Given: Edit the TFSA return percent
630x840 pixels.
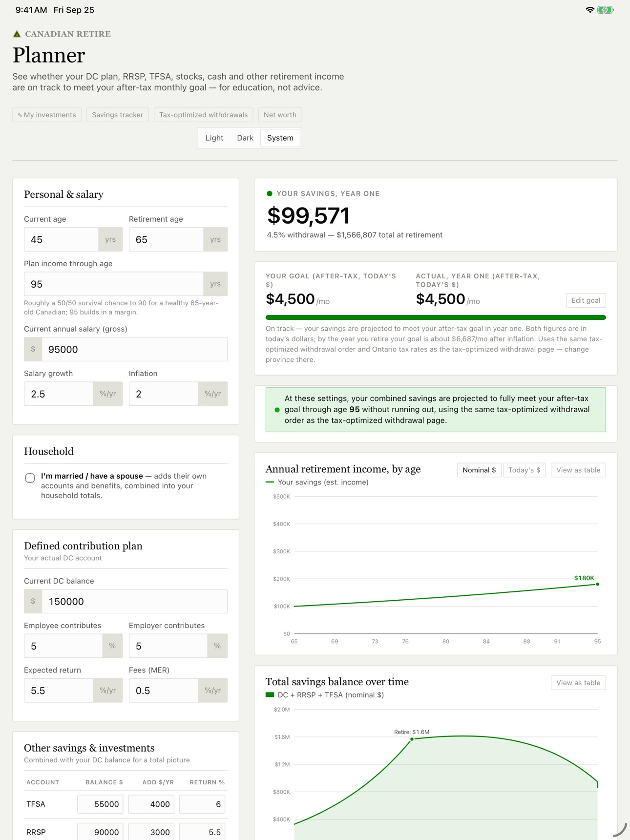Looking at the screenshot, I should [202, 804].
